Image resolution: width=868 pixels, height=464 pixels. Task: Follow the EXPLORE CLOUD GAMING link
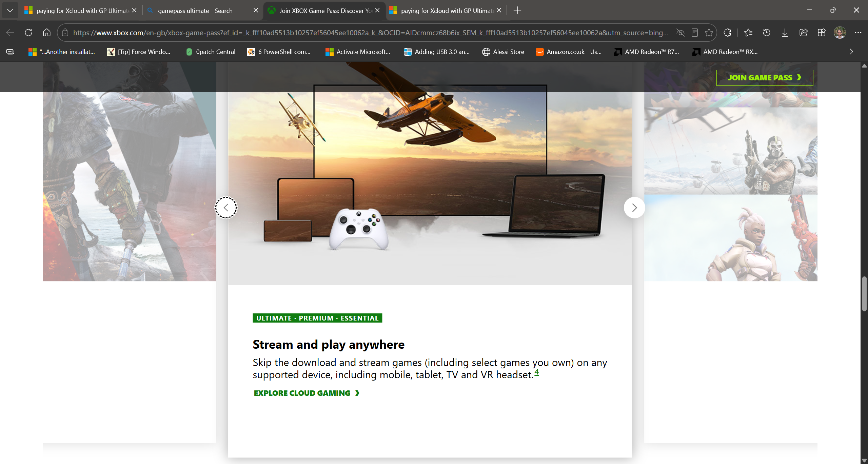[307, 393]
